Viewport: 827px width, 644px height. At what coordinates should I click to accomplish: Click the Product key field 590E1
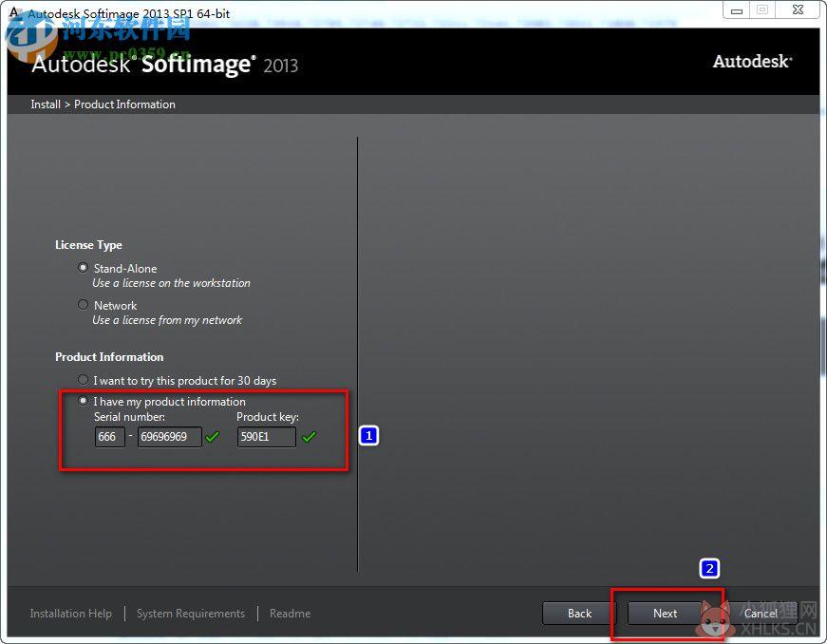(x=267, y=437)
